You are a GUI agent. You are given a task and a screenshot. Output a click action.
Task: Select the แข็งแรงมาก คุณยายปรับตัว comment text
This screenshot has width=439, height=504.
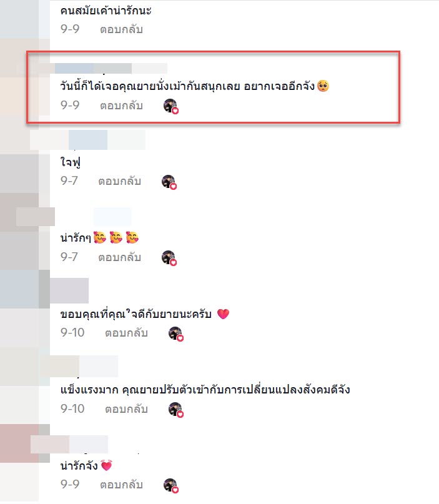pyautogui.click(x=205, y=390)
